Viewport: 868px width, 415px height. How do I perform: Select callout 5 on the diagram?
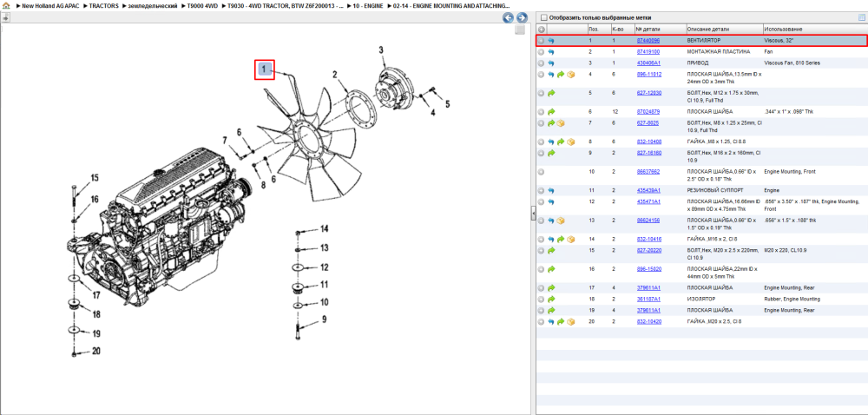click(447, 103)
